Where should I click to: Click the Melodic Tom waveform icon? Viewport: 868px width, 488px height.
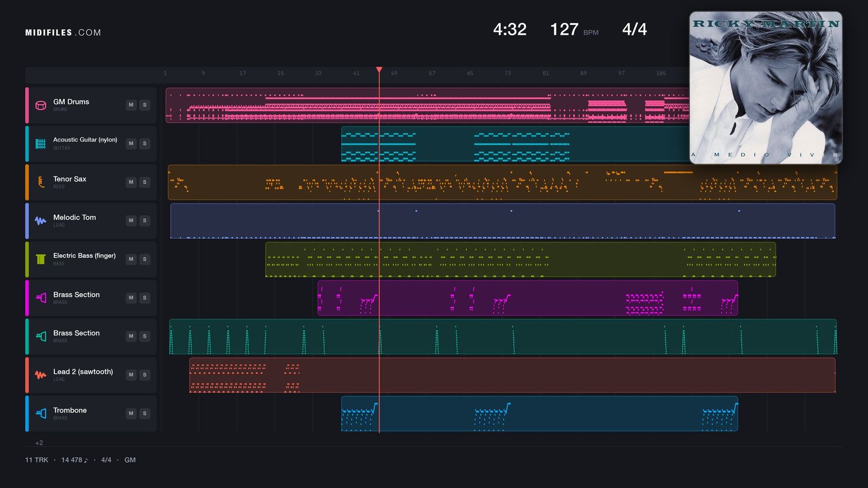(41, 220)
